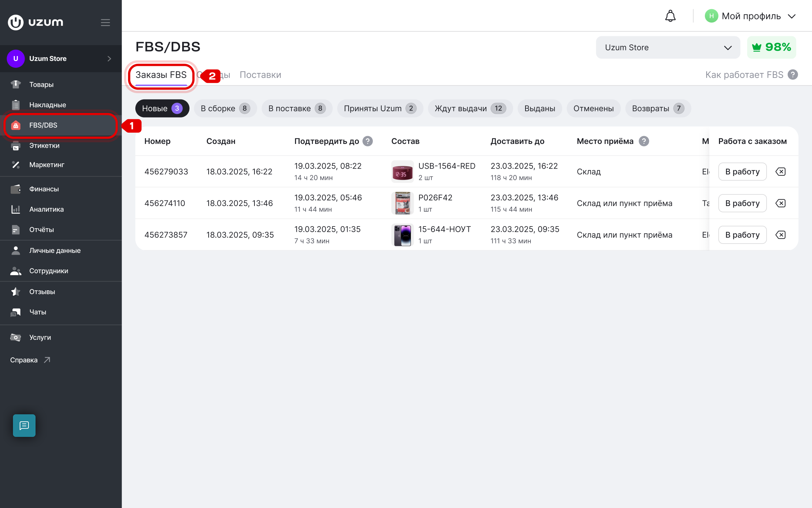Open the support chat widget

24,425
